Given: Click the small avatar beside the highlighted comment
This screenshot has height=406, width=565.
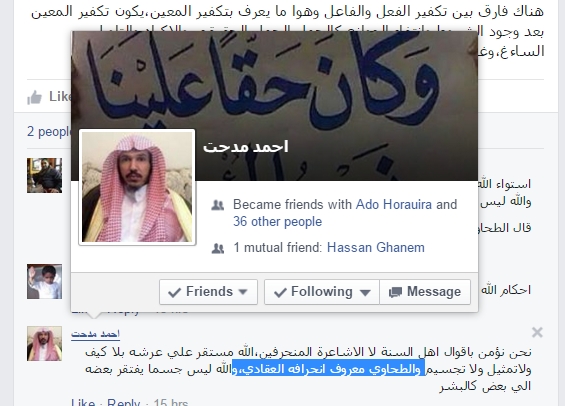Looking at the screenshot, I should pyautogui.click(x=44, y=344).
